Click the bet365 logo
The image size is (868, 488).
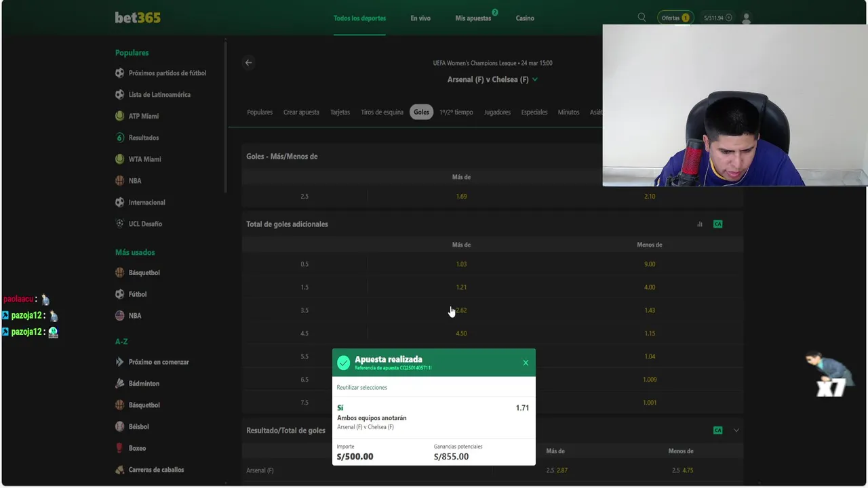pyautogui.click(x=138, y=18)
